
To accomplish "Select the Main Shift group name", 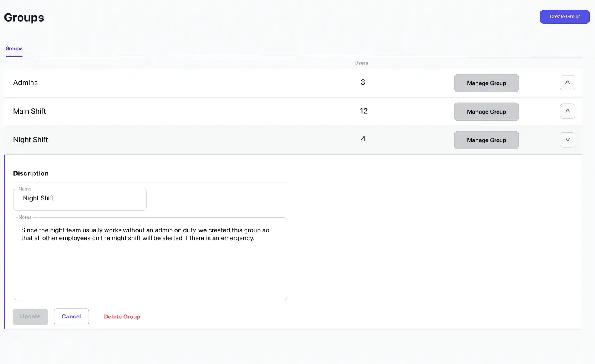I will point(30,111).
